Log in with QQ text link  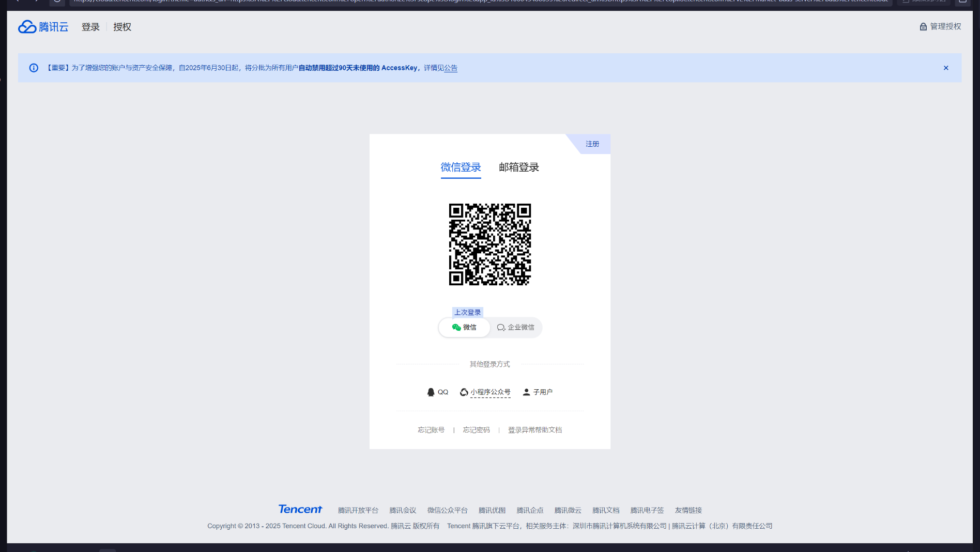click(x=443, y=392)
